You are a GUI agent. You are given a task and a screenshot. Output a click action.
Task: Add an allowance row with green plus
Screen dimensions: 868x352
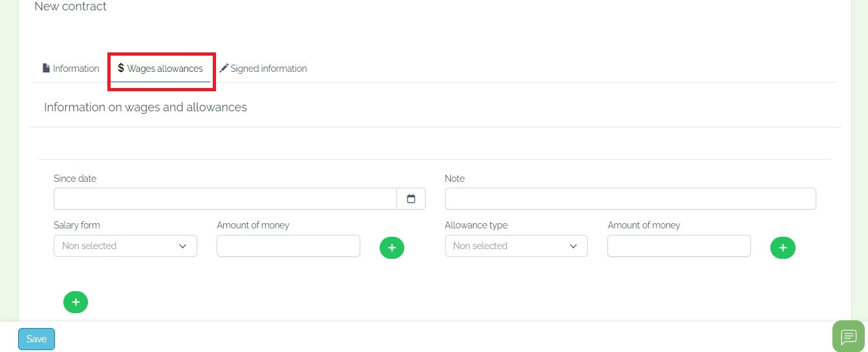pyautogui.click(x=783, y=248)
